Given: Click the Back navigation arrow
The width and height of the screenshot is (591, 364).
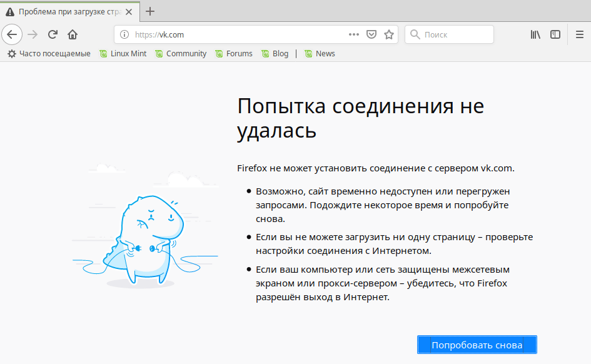Looking at the screenshot, I should 12,34.
